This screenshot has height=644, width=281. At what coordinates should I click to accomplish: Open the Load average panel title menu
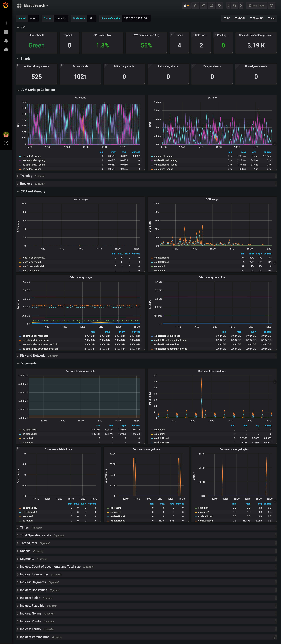click(x=80, y=199)
